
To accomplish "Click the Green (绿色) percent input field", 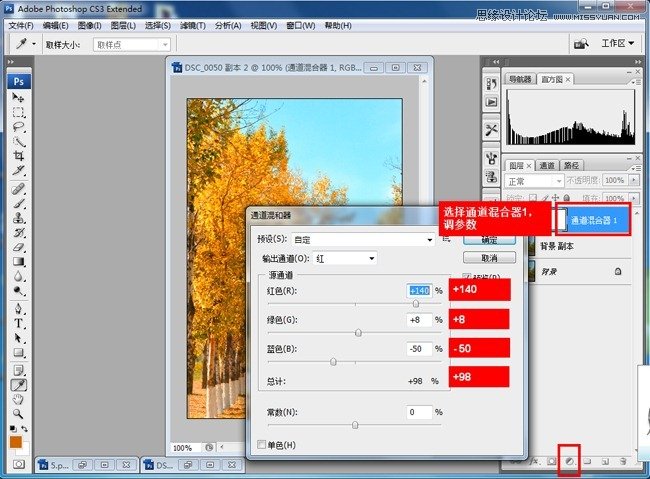I will (419, 320).
